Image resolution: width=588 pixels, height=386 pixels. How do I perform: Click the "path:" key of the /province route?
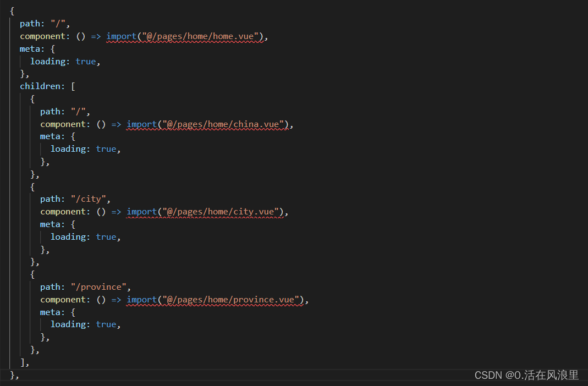click(52, 287)
